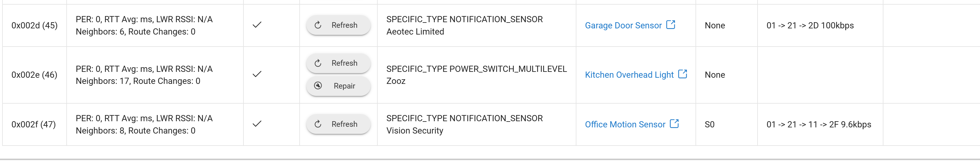Open external link icon for Office Motion Sensor
This screenshot has width=980, height=161.
pyautogui.click(x=674, y=124)
